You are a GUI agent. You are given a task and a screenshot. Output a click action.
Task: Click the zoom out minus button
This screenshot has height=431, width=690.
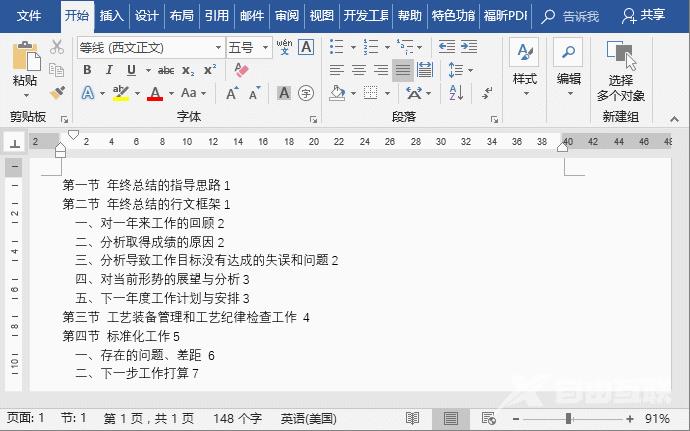[516, 419]
